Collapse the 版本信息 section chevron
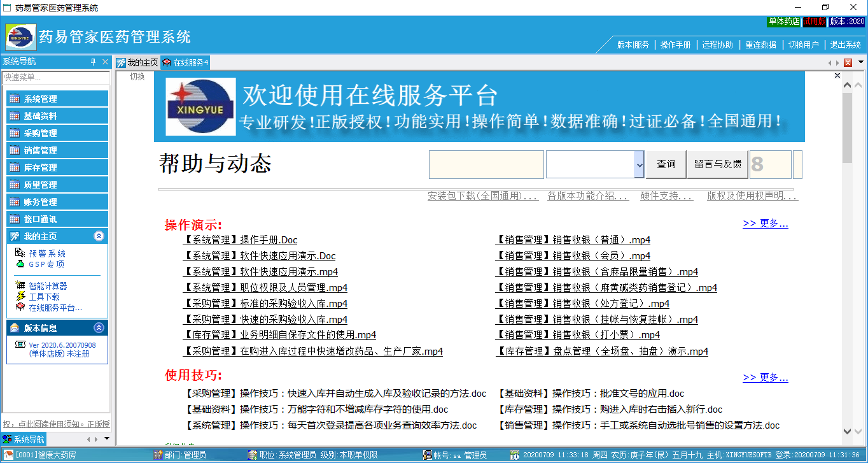The image size is (868, 463). point(99,328)
